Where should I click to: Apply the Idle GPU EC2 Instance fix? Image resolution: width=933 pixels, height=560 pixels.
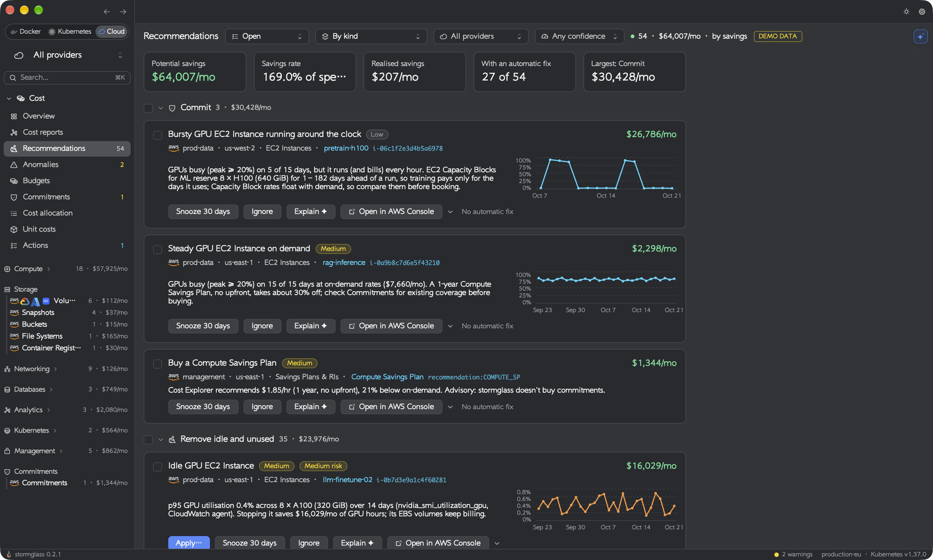[x=189, y=543]
